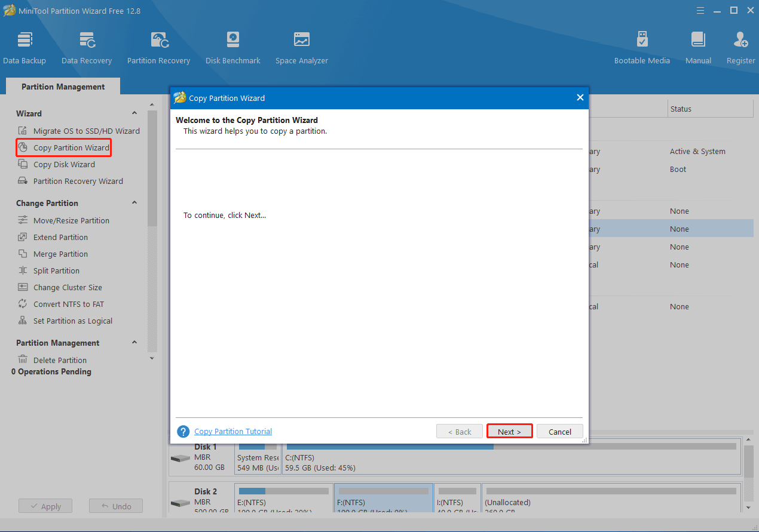Select the Partition Management tab
The width and height of the screenshot is (759, 532).
coord(63,87)
